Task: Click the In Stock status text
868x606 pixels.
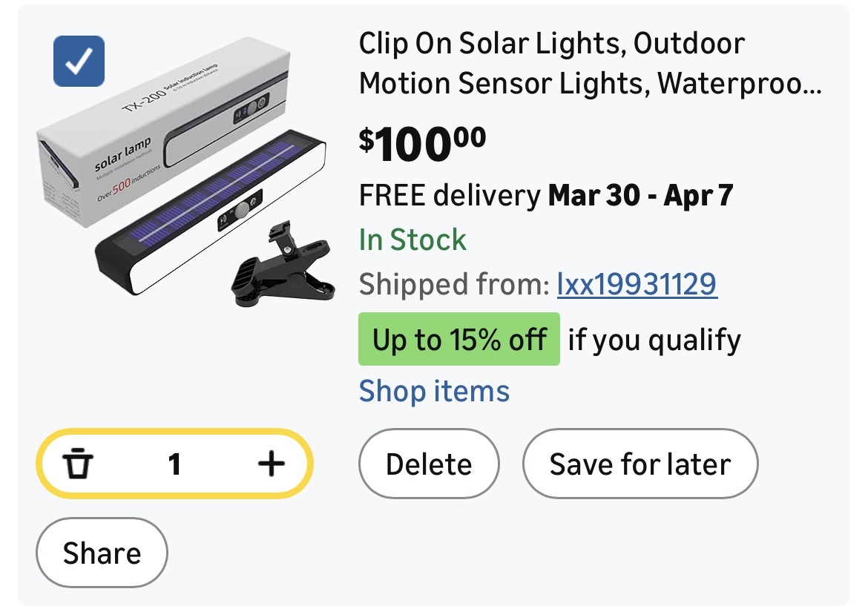Action: click(x=412, y=240)
